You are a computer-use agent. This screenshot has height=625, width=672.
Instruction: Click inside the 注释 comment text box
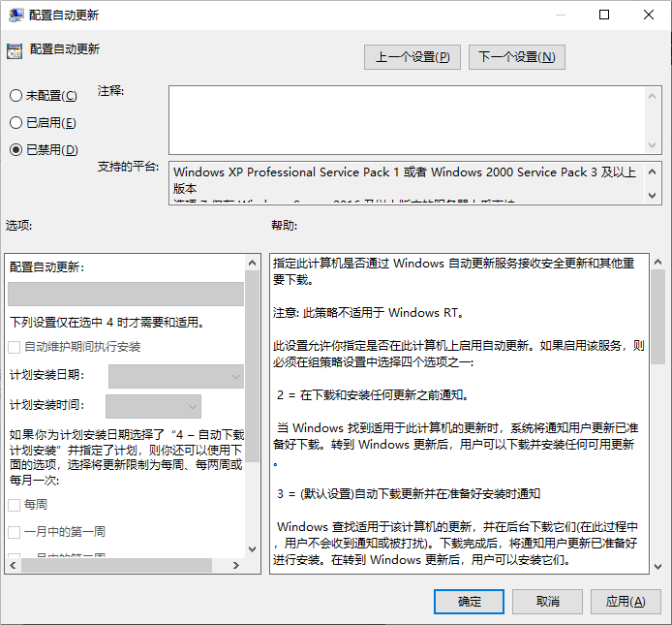pyautogui.click(x=407, y=120)
